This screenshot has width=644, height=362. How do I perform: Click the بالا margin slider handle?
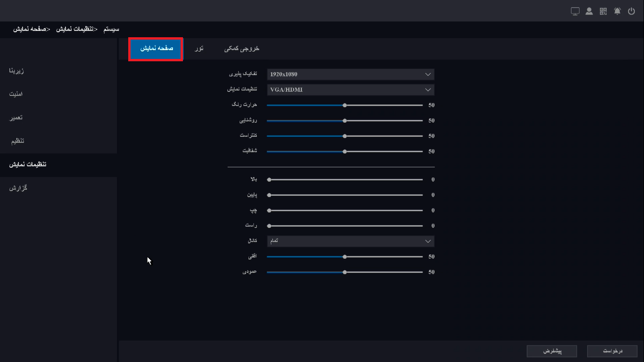coord(269,180)
